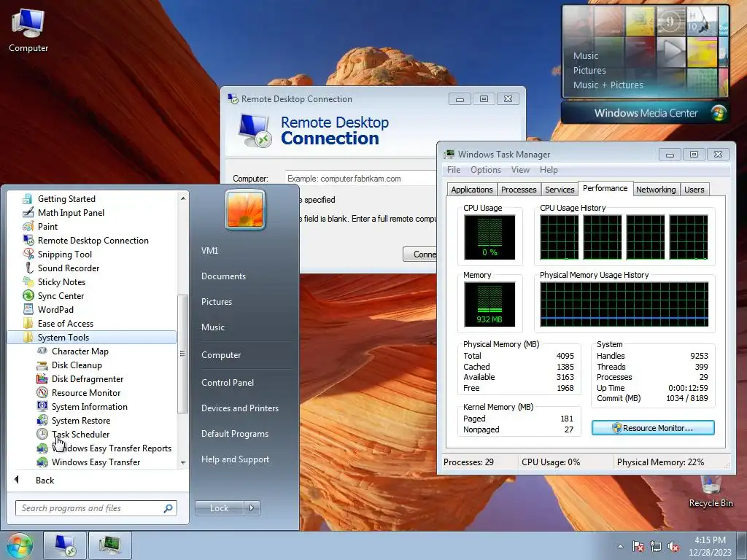This screenshot has height=560, width=747.
Task: Switch to the Services tab
Action: click(x=560, y=190)
